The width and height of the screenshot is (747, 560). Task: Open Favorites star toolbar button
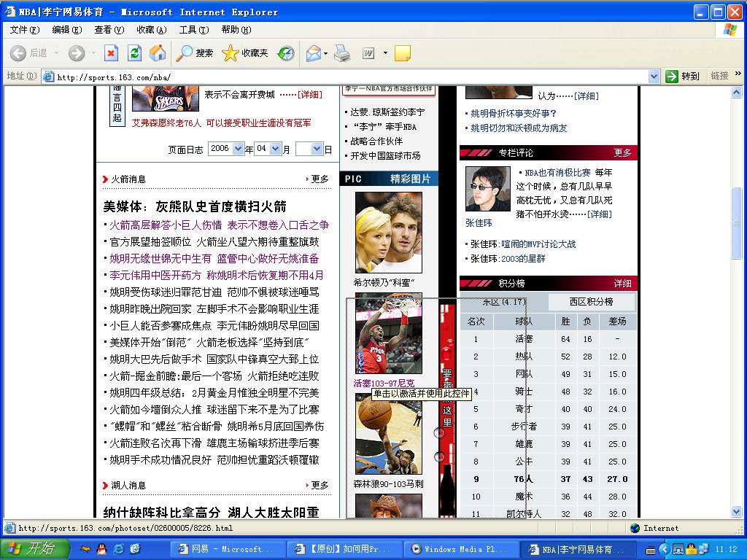(x=245, y=52)
